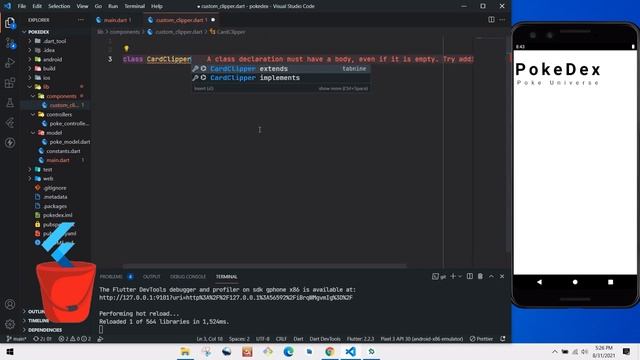Open the Thunder Client lightning icon
Viewport: 640px width, 360px height.
(x=10, y=142)
